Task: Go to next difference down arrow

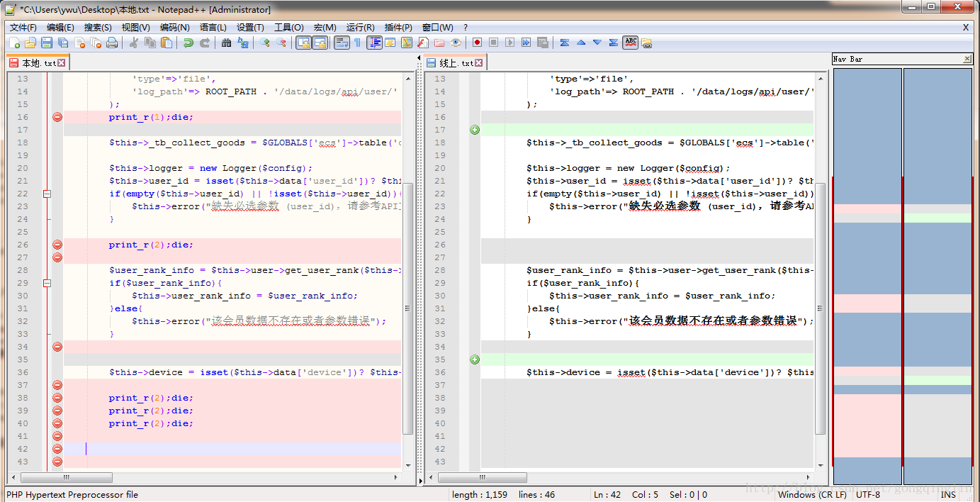Action: pyautogui.click(x=597, y=43)
